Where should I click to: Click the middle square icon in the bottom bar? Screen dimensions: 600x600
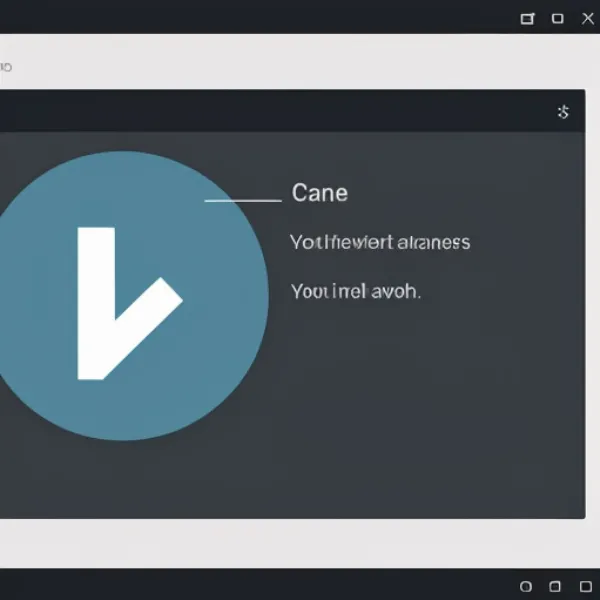pos(556,586)
